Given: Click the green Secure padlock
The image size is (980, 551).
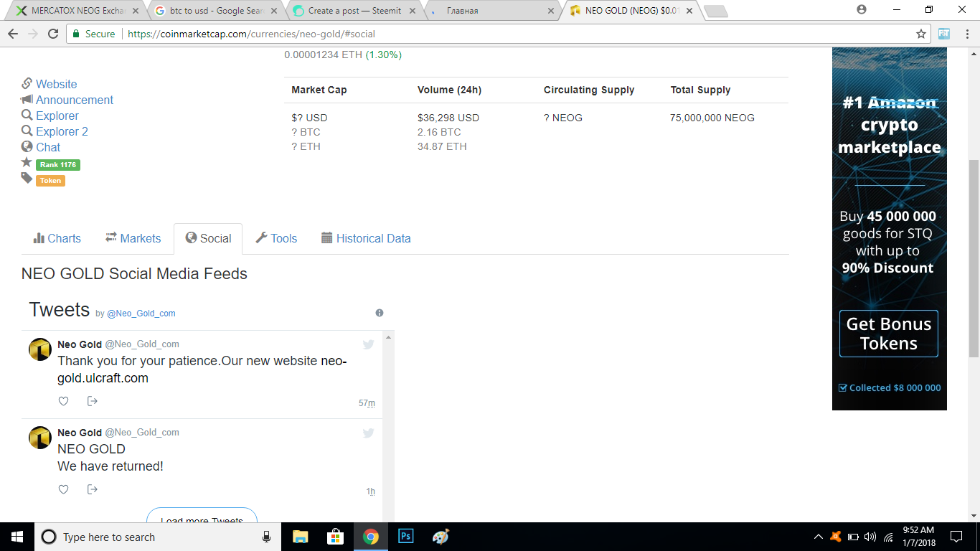Looking at the screenshot, I should 76,34.
